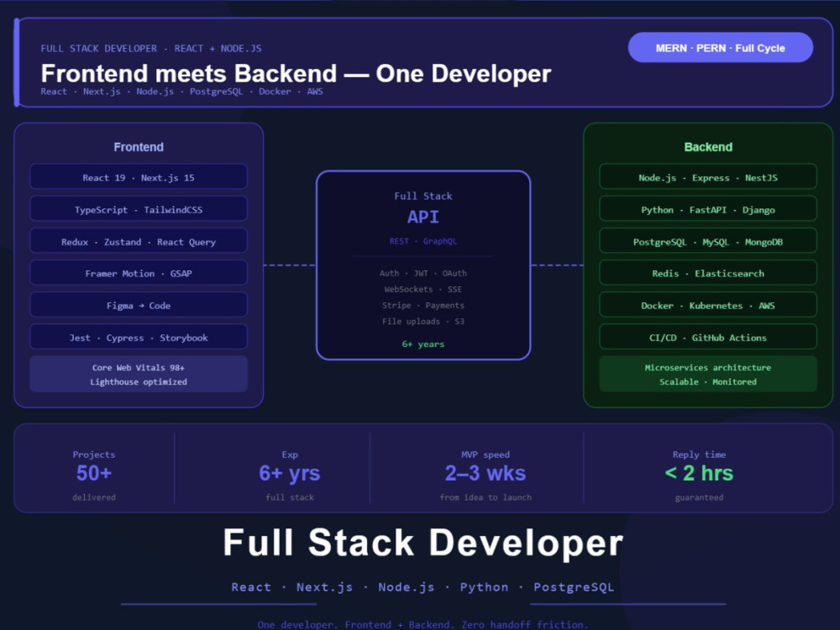Viewport: 840px width, 630px height.
Task: Click the WebSockets · SSE line
Action: coord(423,289)
